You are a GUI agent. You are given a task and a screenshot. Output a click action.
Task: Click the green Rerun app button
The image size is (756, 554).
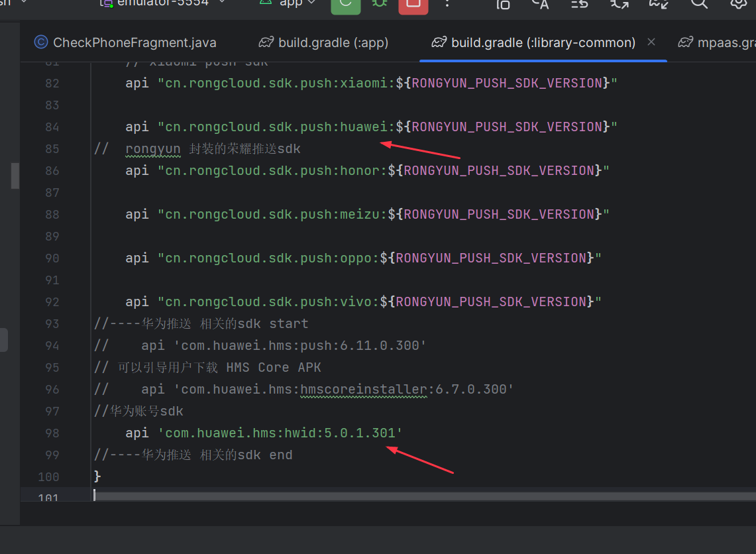click(345, 5)
